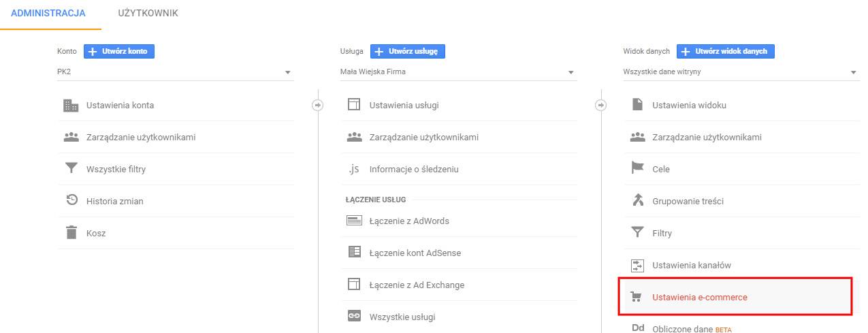Screen dimensions: 868x333
Task: Open the Łączenie z AdWords link
Action: click(x=408, y=221)
